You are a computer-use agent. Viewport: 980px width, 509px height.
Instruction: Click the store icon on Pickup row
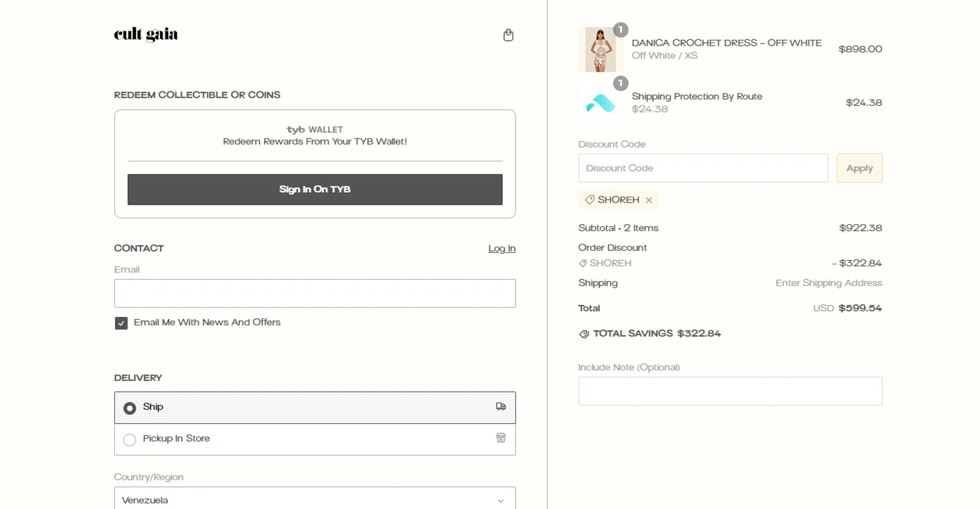(x=501, y=438)
